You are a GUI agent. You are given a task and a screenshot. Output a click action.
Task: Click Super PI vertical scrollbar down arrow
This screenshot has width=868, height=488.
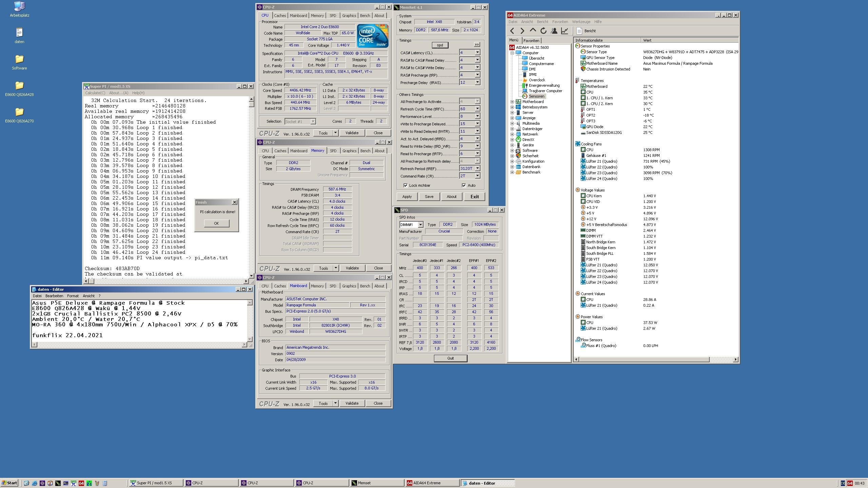click(251, 276)
